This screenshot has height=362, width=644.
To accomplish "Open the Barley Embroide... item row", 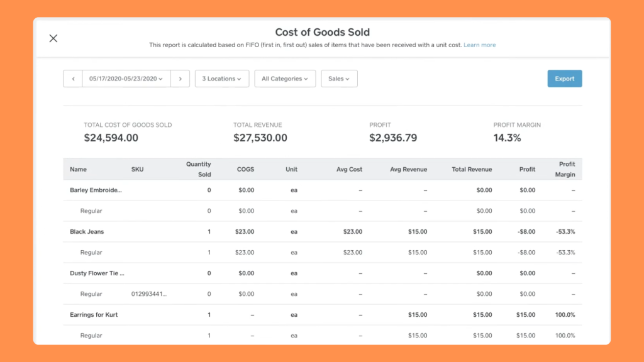I will (x=96, y=190).
